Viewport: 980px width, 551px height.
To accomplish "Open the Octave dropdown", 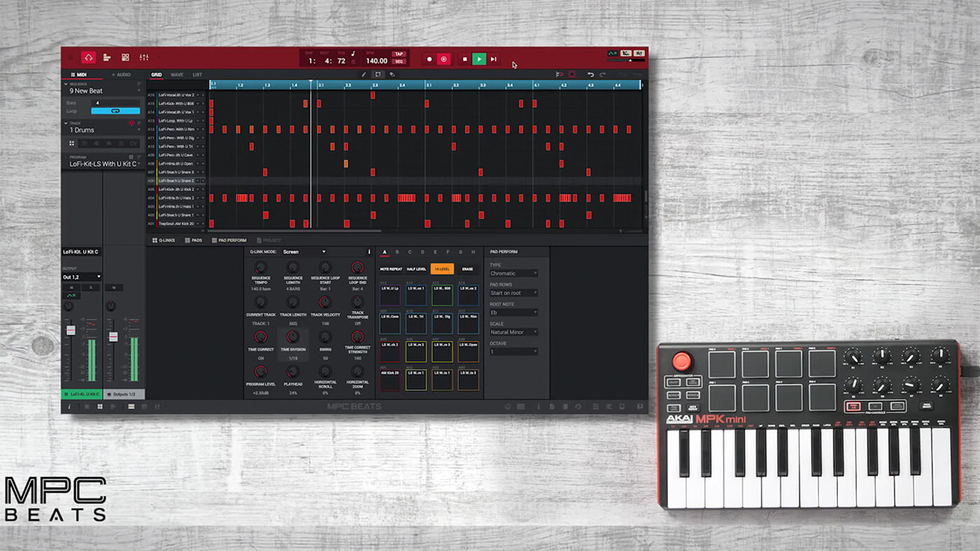I will pyautogui.click(x=513, y=352).
